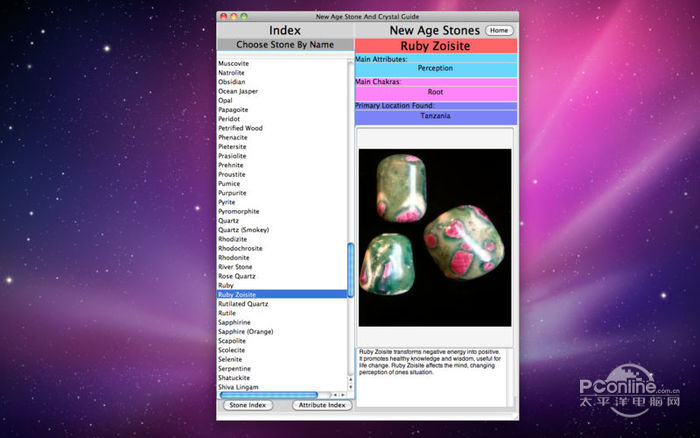Select Muscovite in the stone list
Image resolution: width=700 pixels, height=438 pixels.
point(233,63)
